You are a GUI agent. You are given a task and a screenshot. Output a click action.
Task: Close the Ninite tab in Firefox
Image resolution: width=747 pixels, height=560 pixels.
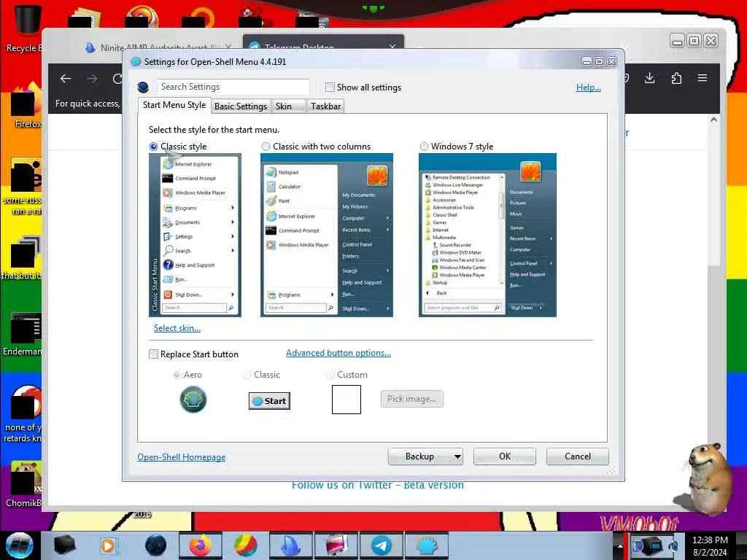[228, 47]
